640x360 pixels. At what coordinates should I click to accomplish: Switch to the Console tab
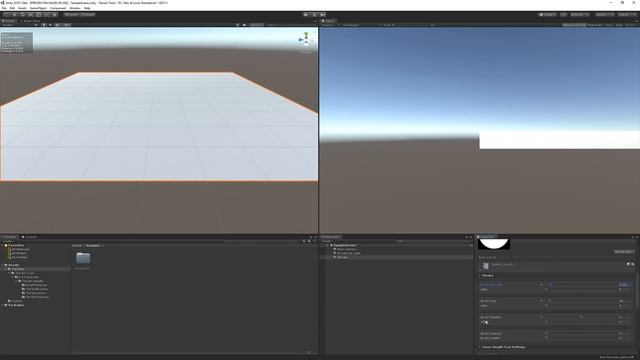click(x=29, y=237)
